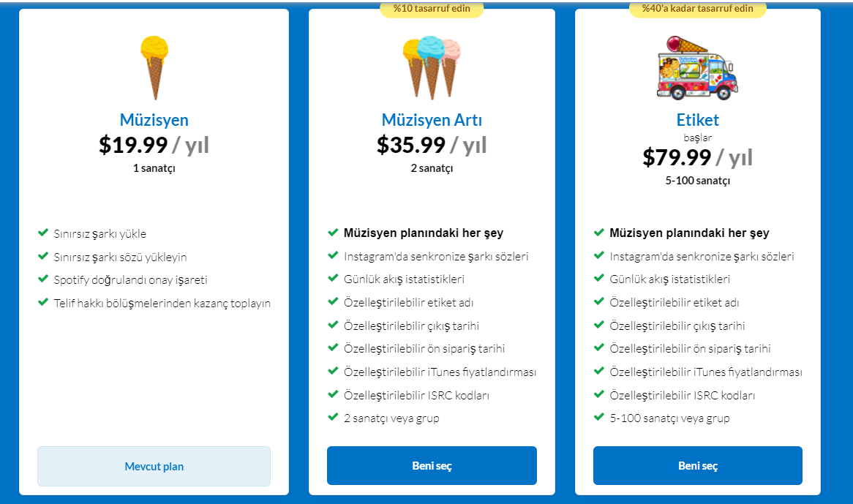This screenshot has height=504, width=853.
Task: Click Günlük akış istatistikleri in Etiket plan
Action: pyautogui.click(x=669, y=279)
